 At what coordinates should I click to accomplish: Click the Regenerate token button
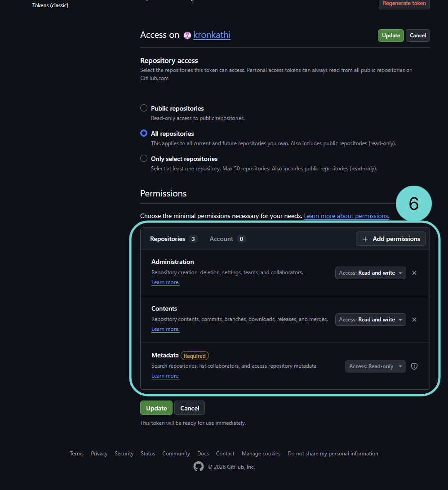(404, 4)
